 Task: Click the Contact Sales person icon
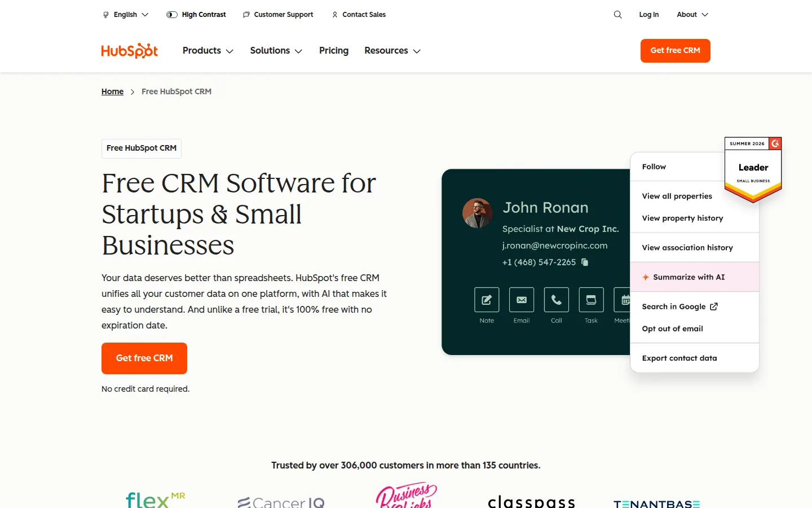(335, 15)
